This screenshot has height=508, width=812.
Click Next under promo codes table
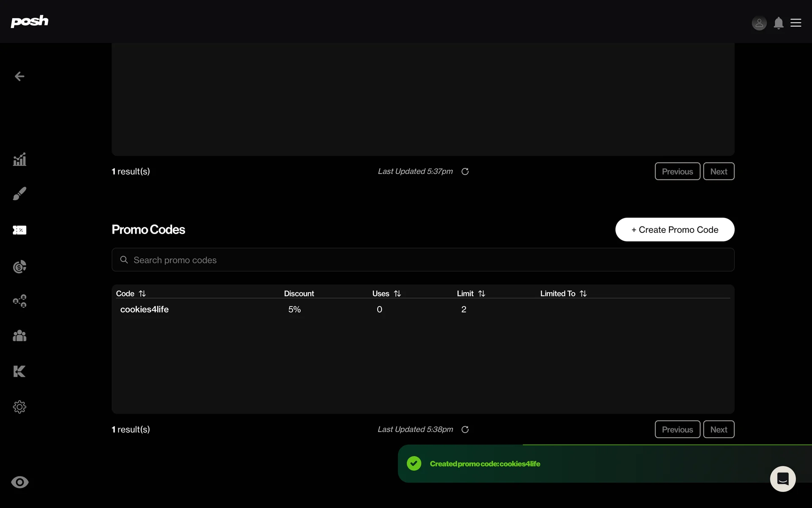click(718, 429)
